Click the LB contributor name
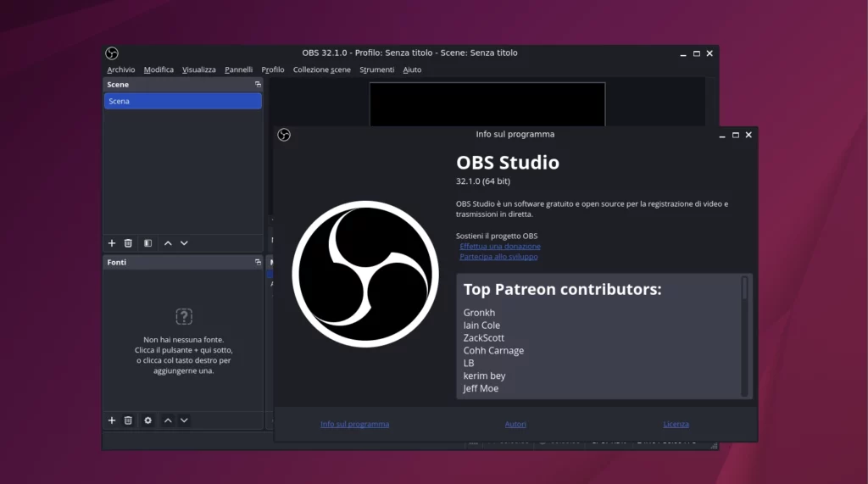The width and height of the screenshot is (868, 484). [x=469, y=364]
